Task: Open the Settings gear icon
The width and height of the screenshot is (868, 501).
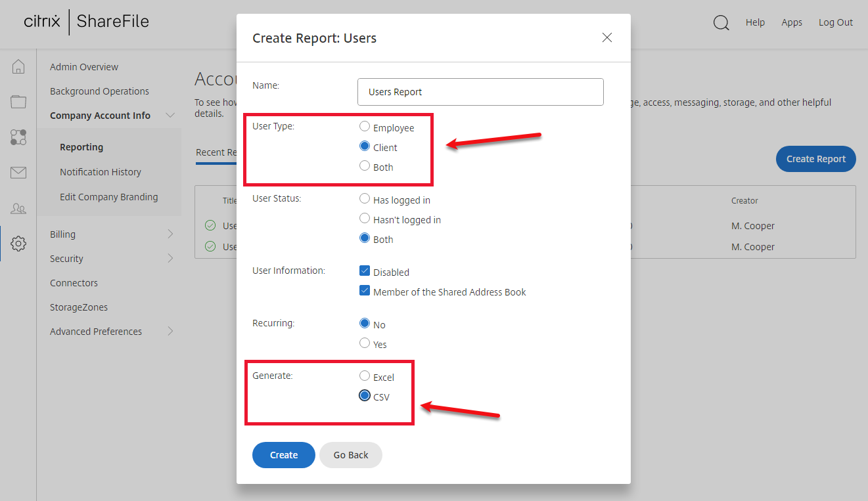Action: [18, 244]
